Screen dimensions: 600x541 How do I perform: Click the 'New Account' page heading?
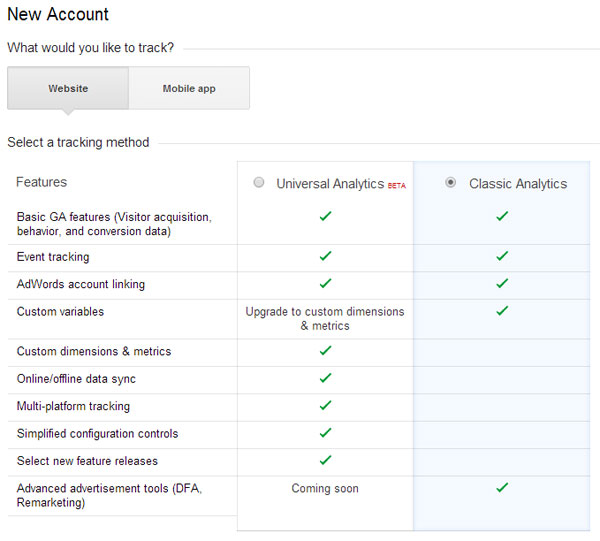point(58,15)
